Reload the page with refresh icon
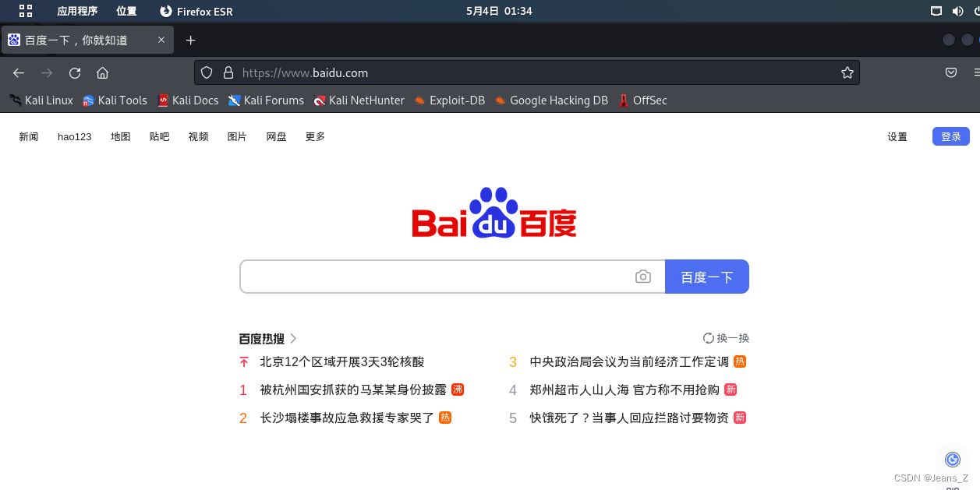 75,72
